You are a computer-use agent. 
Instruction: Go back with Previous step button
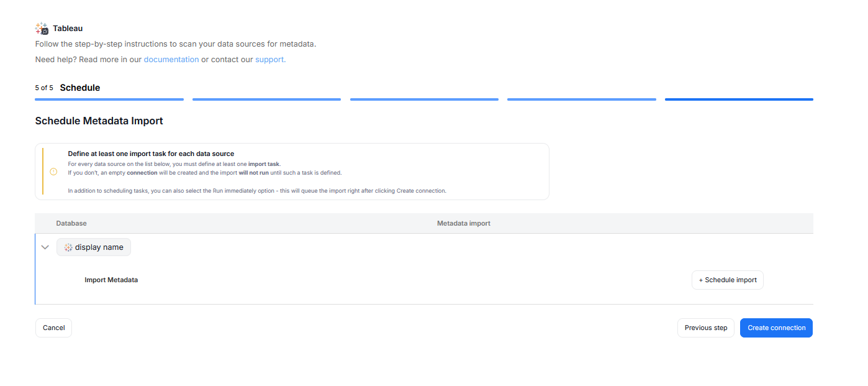[705, 328]
